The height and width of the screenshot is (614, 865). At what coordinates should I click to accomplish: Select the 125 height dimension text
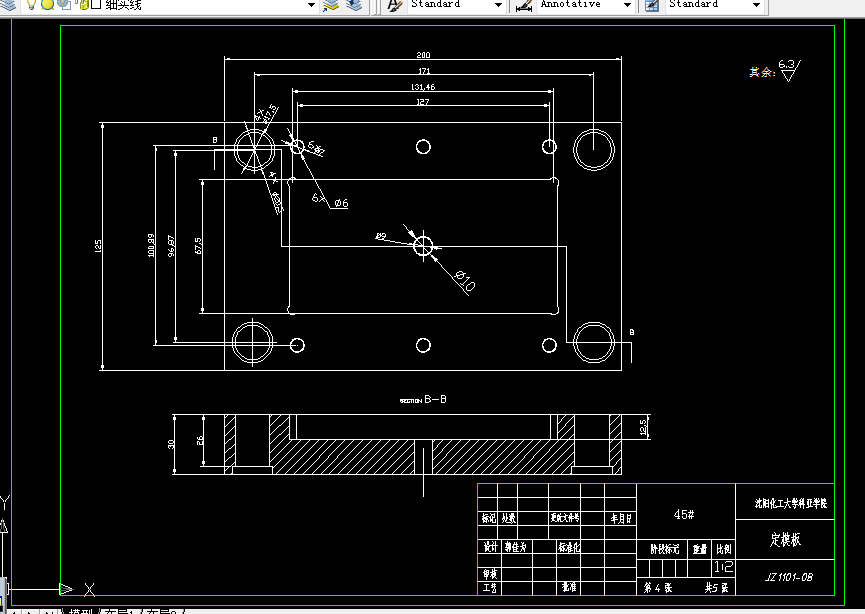point(98,245)
